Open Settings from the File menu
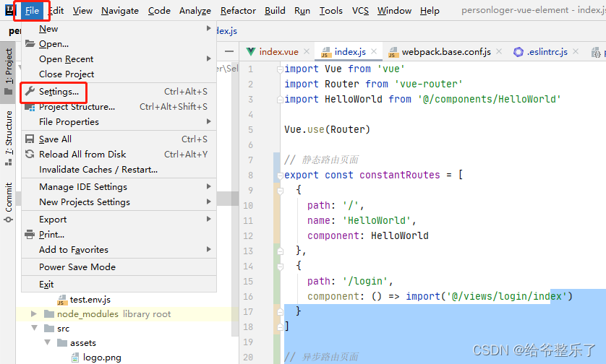The height and width of the screenshot is (364, 606). (119, 92)
